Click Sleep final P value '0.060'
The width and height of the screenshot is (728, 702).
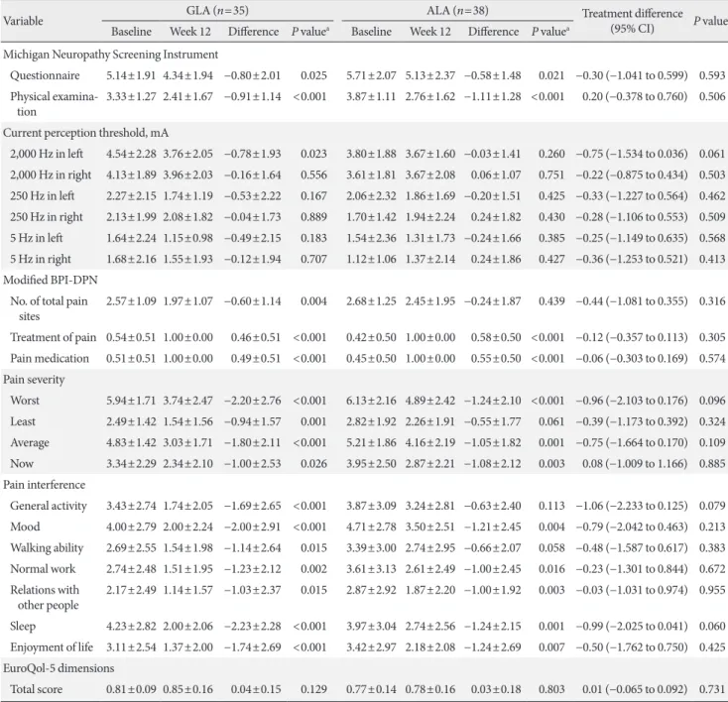coord(712,626)
